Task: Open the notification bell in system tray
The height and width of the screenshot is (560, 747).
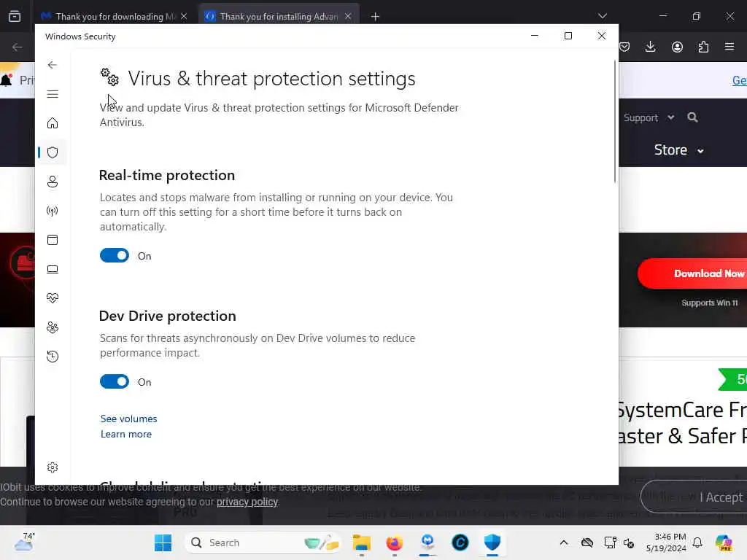Action: tap(697, 542)
